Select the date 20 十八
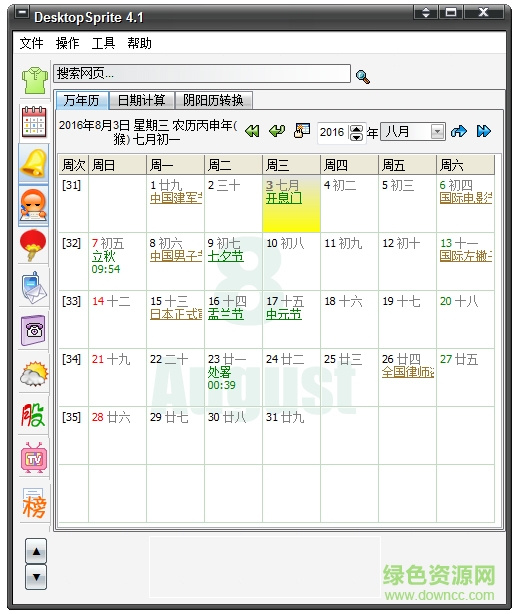 [465, 320]
